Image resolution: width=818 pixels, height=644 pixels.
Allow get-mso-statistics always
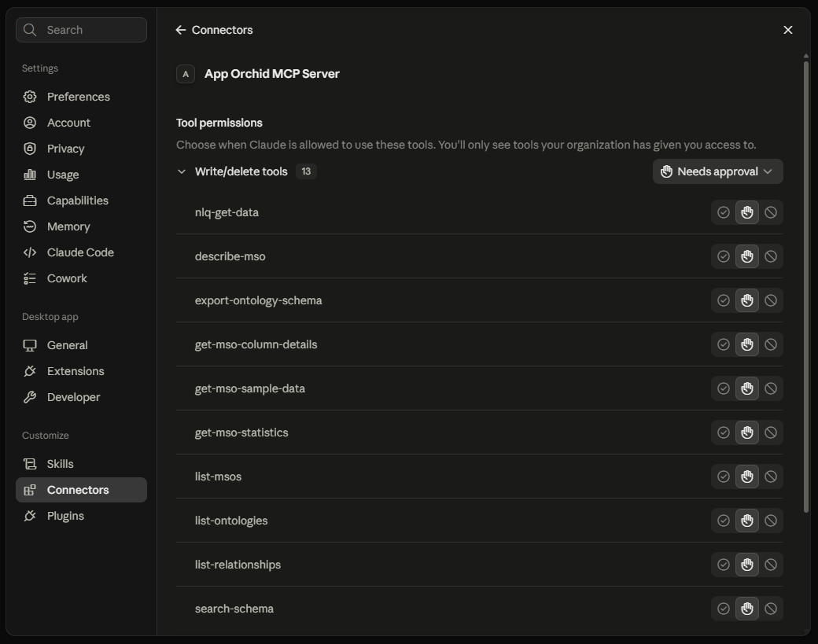[x=723, y=432]
